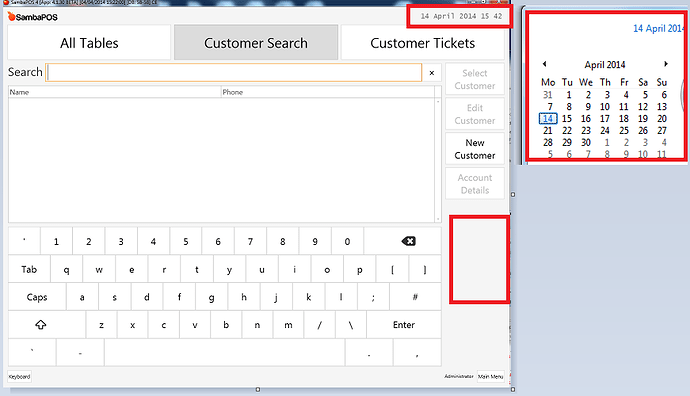Click the Name column header
This screenshot has height=396, width=690.
[114, 92]
